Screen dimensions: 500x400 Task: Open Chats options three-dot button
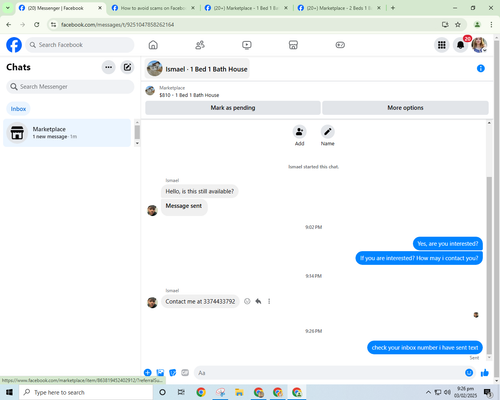pos(108,67)
